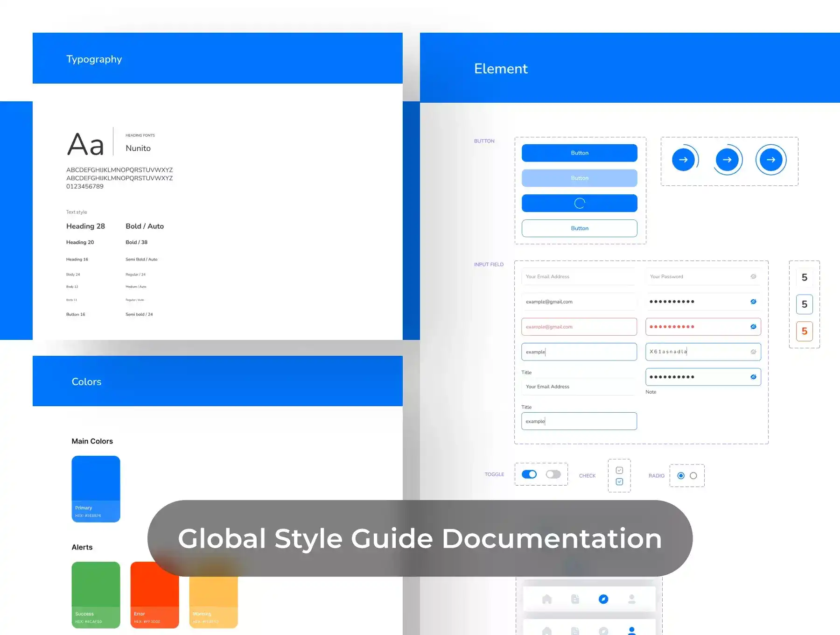The height and width of the screenshot is (635, 840).
Task: Click the active blue compass icon
Action: pyautogui.click(x=603, y=599)
